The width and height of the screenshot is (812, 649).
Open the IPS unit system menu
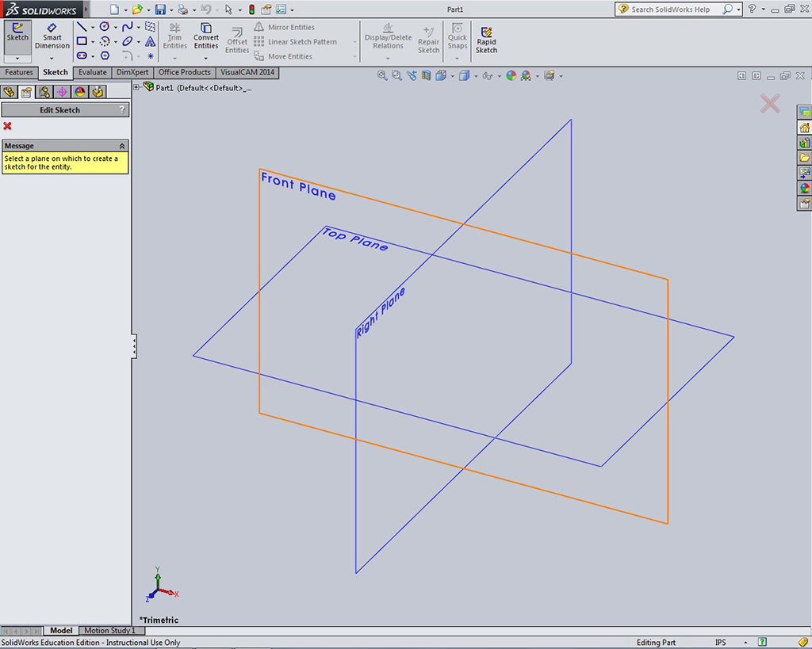pyautogui.click(x=720, y=642)
